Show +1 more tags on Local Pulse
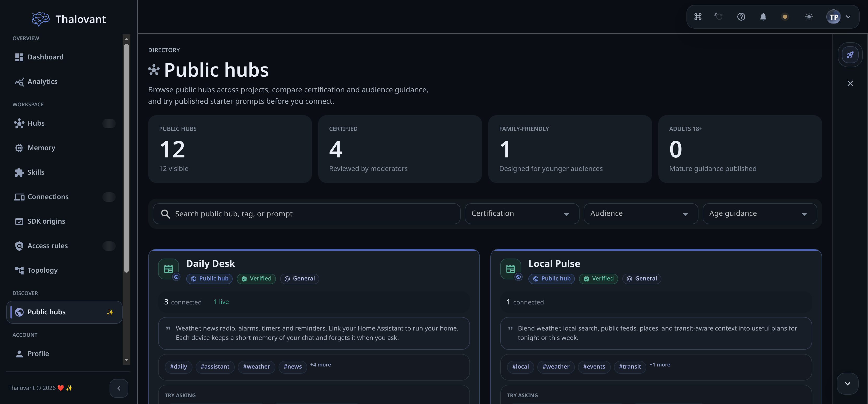 (x=659, y=365)
